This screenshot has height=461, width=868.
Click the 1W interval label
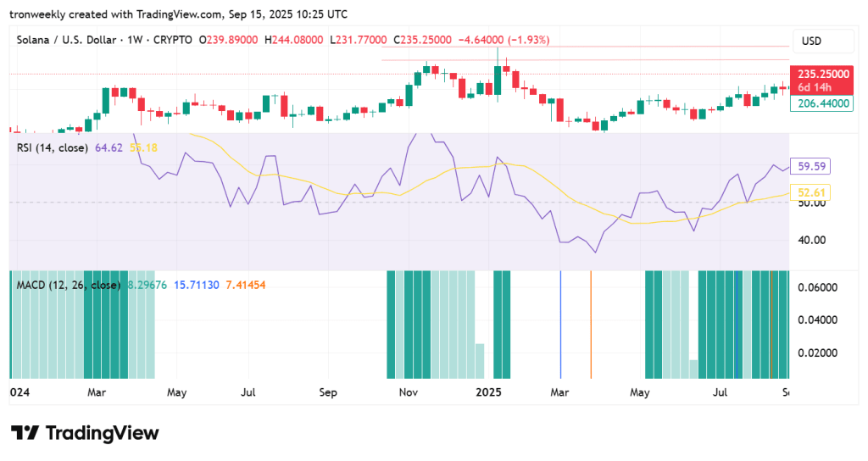(135, 40)
